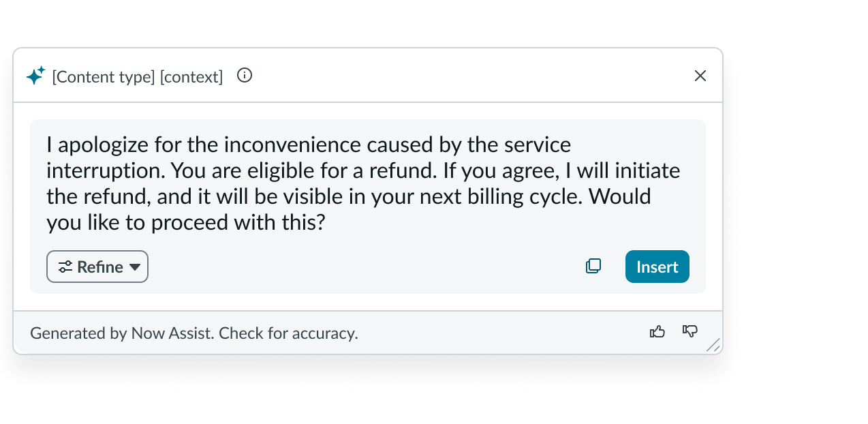Give the response a thumbs up
Viewport: 868px width, 424px height.
pyautogui.click(x=657, y=332)
